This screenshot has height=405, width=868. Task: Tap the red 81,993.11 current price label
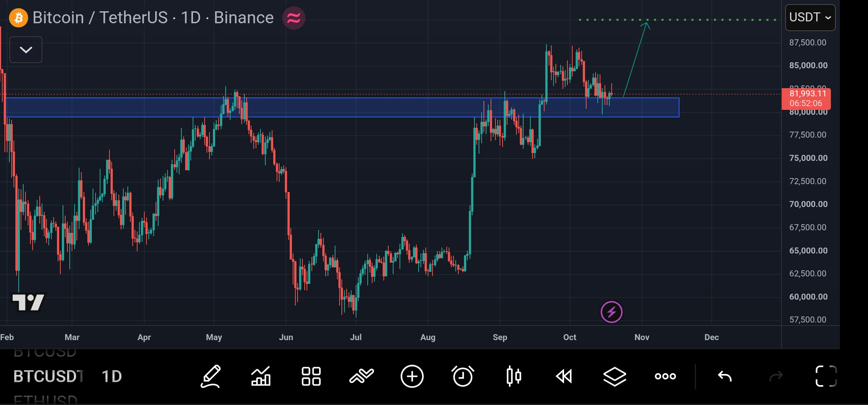pyautogui.click(x=806, y=99)
